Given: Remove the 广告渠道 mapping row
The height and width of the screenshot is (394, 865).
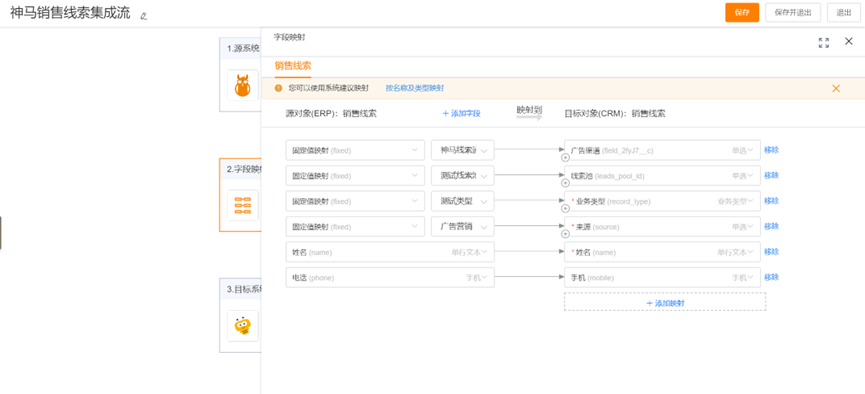Looking at the screenshot, I should click(771, 150).
